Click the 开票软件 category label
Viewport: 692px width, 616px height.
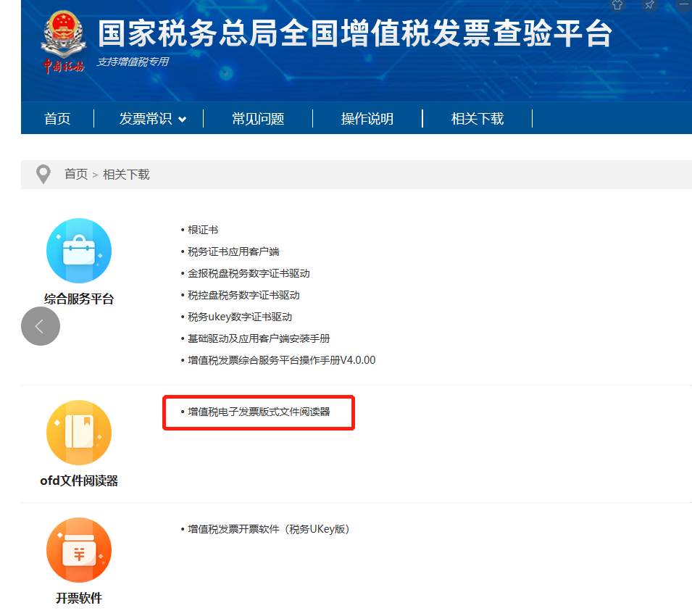pyautogui.click(x=79, y=598)
